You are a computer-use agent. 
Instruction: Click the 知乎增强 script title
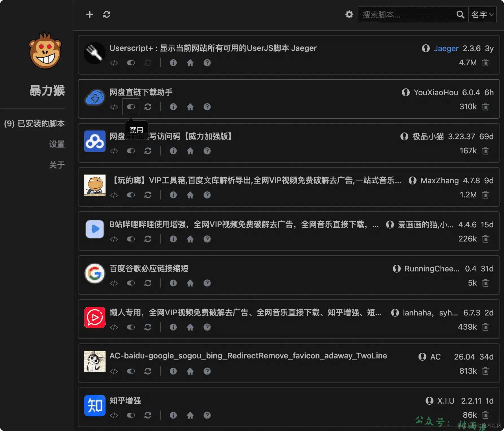pyautogui.click(x=125, y=400)
